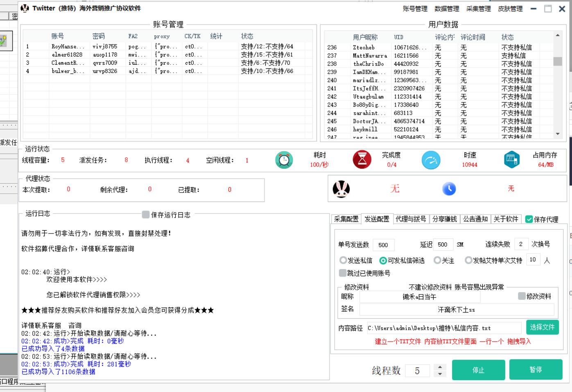Click the blue speedometer 时速 icon
Image resolution: width=572 pixels, height=392 pixels.
[431, 160]
